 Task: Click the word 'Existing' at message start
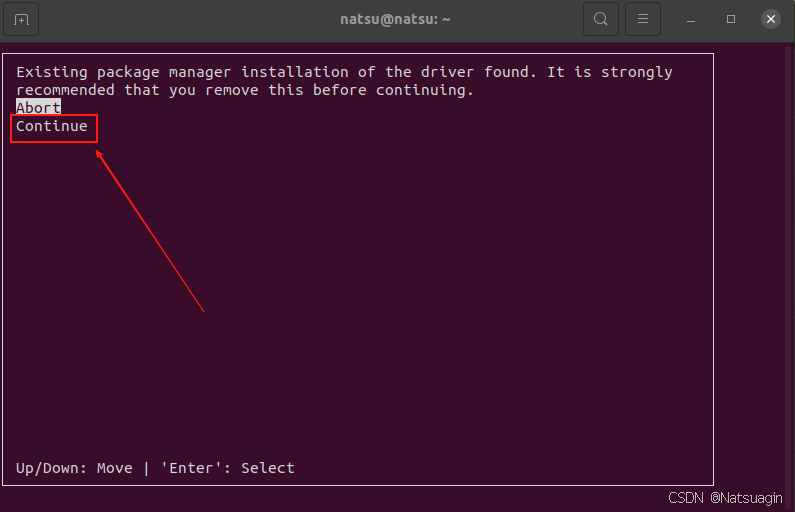tap(52, 72)
